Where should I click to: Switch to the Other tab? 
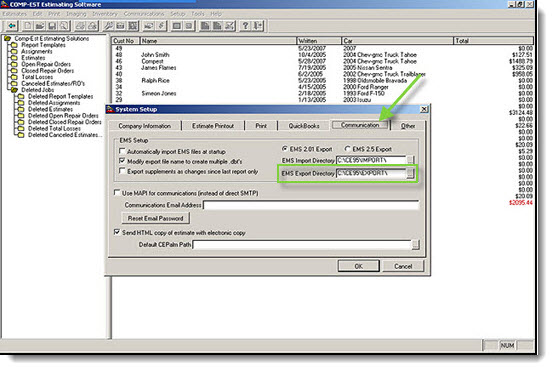(x=408, y=126)
